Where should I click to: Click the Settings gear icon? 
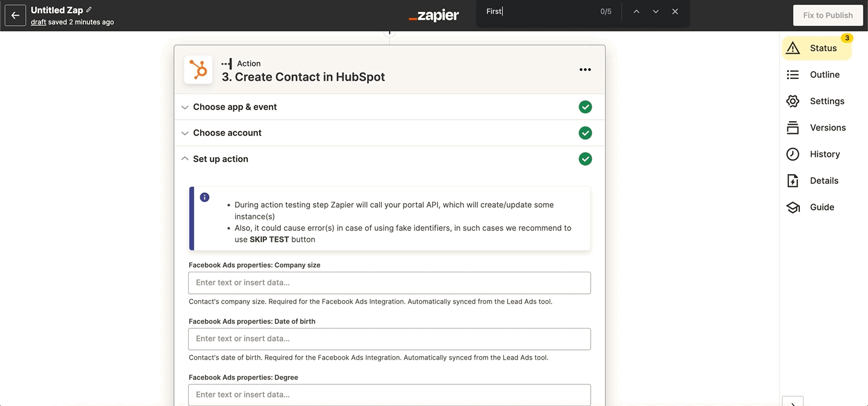click(x=793, y=101)
